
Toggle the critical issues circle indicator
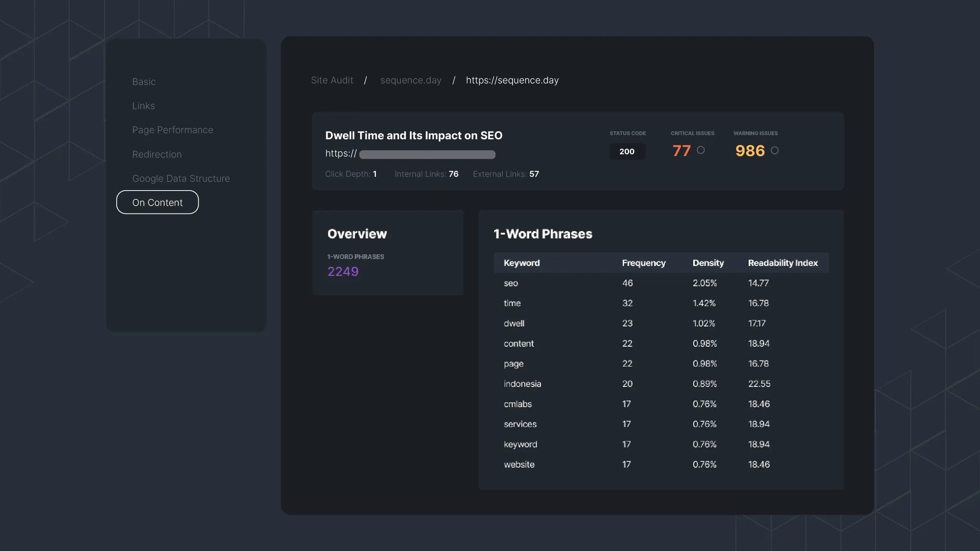coord(701,150)
